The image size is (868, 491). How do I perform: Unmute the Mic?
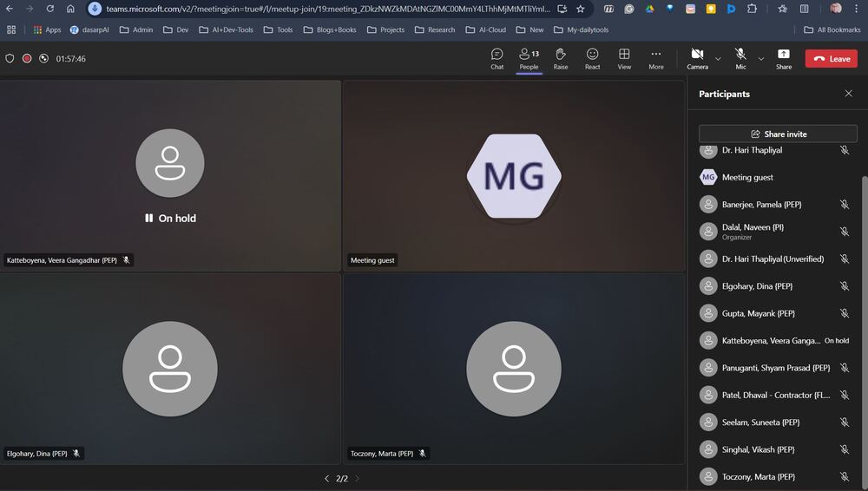[x=740, y=59]
